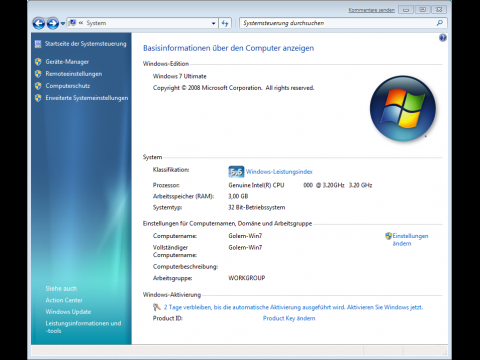The height and width of the screenshot is (360, 480).
Task: Open Remoteeinstellungen
Action: [x=74, y=74]
